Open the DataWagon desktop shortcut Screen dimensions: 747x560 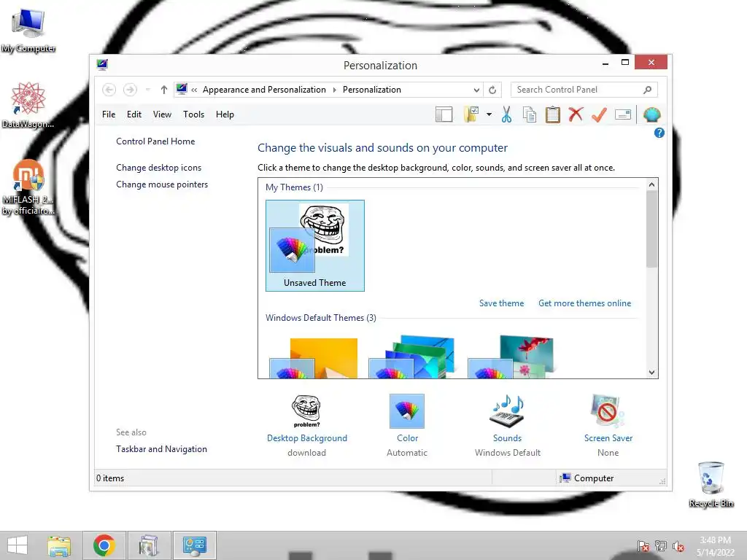(28, 105)
